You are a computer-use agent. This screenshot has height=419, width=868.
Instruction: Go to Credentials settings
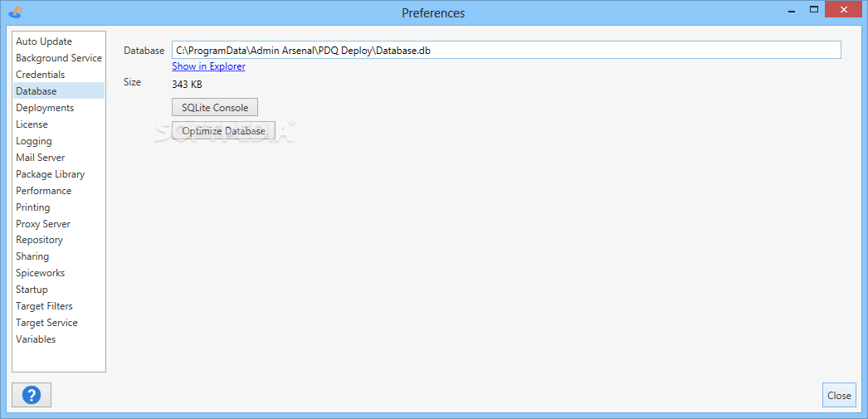[x=59, y=75]
